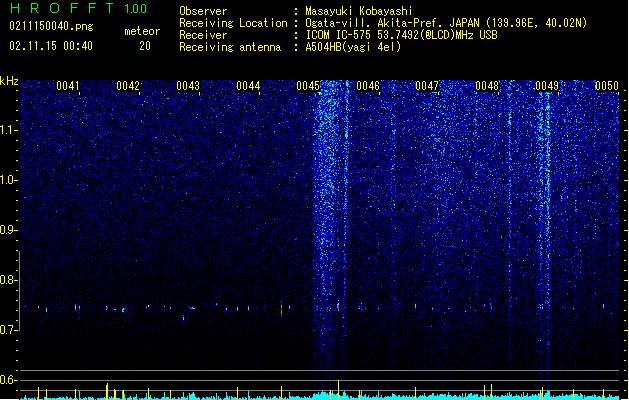This screenshot has width=629, height=400.
Task: Click the HROFFT program title
Action: (x=62, y=8)
